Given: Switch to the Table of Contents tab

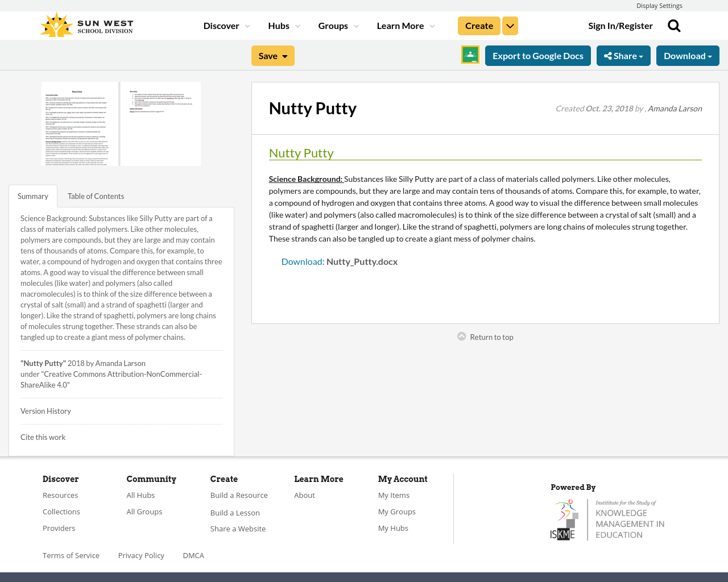Looking at the screenshot, I should coord(95,195).
